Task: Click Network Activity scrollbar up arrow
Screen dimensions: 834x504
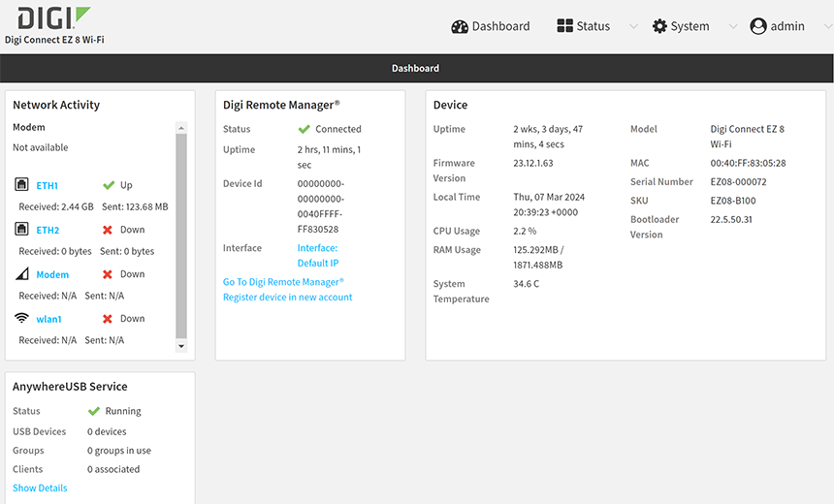Action: pyautogui.click(x=181, y=128)
